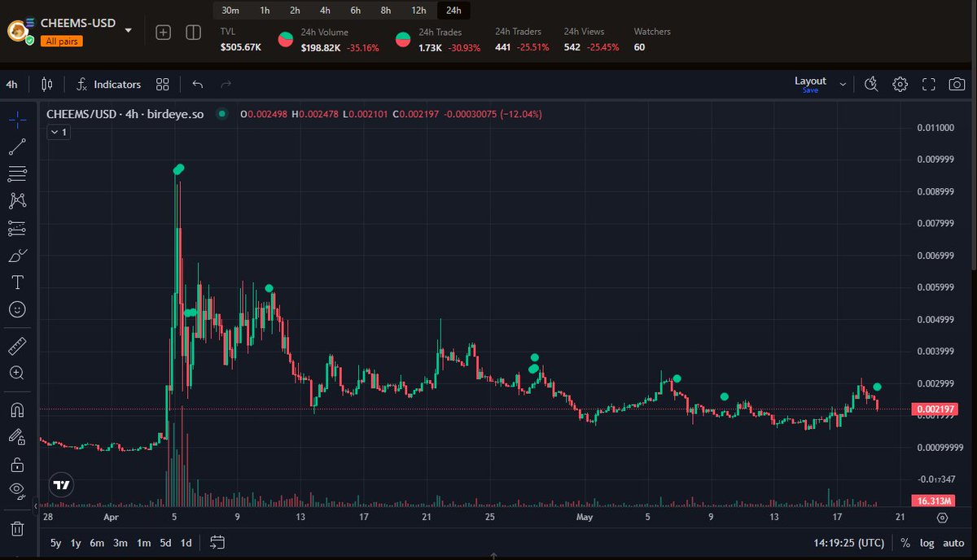
Task: Hide all drawings with eye icon
Action: coord(17,491)
